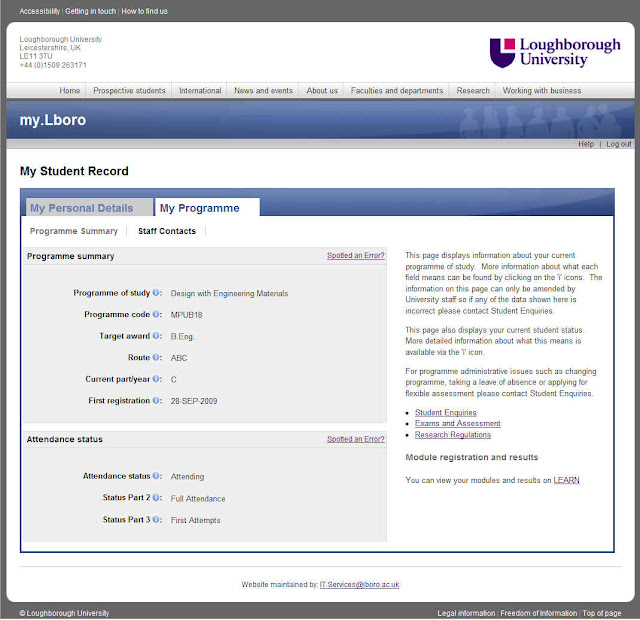Follow the LEARN link

coord(566,480)
